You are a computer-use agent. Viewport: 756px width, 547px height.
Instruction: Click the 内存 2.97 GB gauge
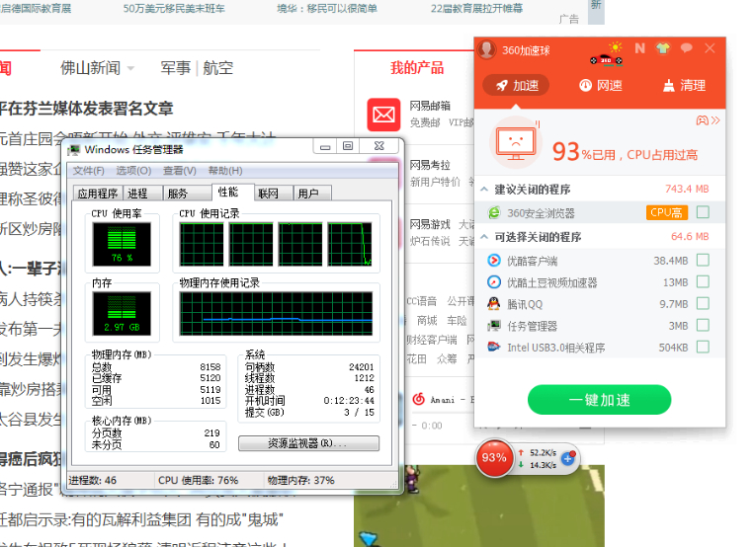point(122,313)
